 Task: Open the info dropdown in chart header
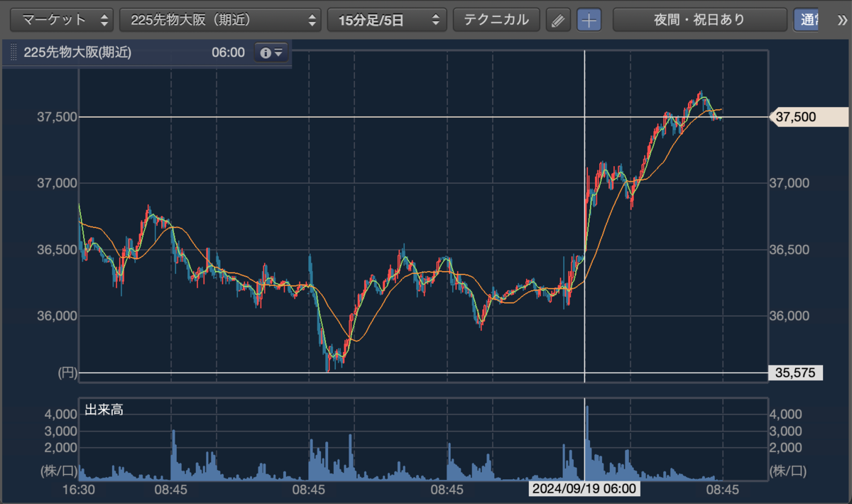click(271, 53)
